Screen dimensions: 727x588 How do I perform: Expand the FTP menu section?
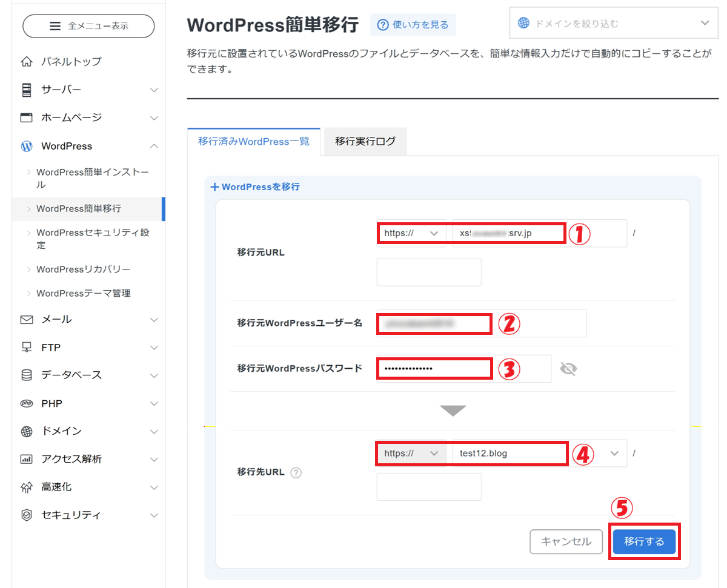tap(154, 348)
